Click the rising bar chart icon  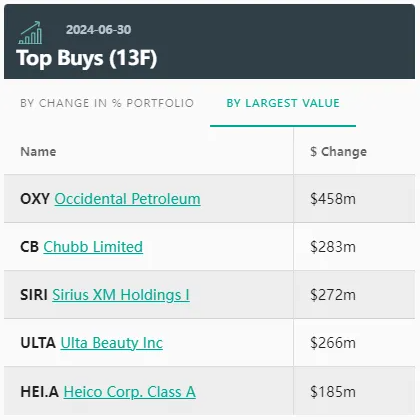tap(30, 33)
